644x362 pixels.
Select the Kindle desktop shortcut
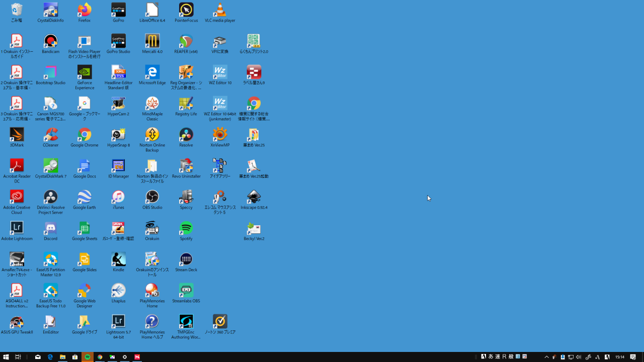click(118, 259)
